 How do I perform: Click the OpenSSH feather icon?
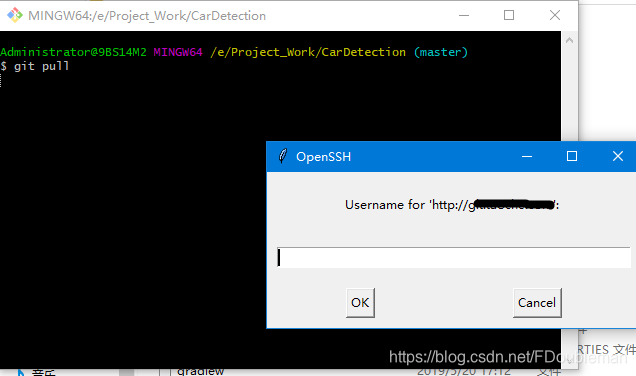pyautogui.click(x=283, y=156)
